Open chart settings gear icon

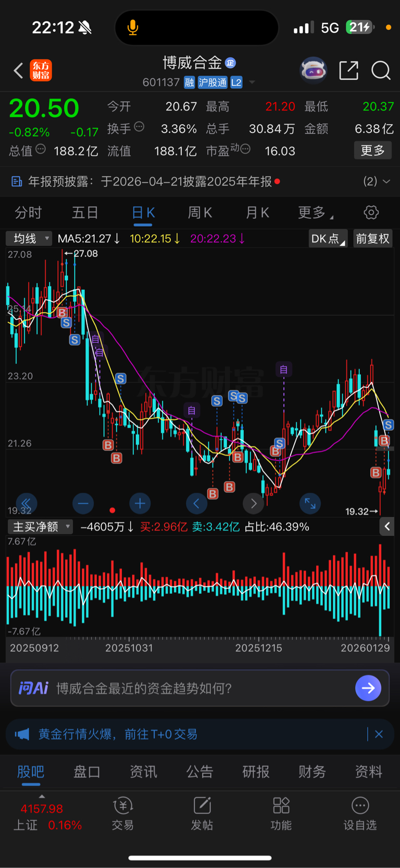(371, 213)
